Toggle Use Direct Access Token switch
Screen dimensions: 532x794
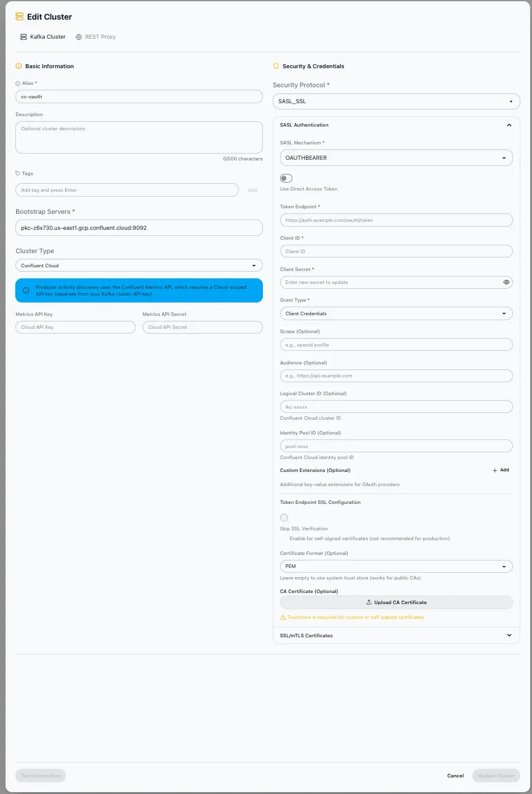286,178
